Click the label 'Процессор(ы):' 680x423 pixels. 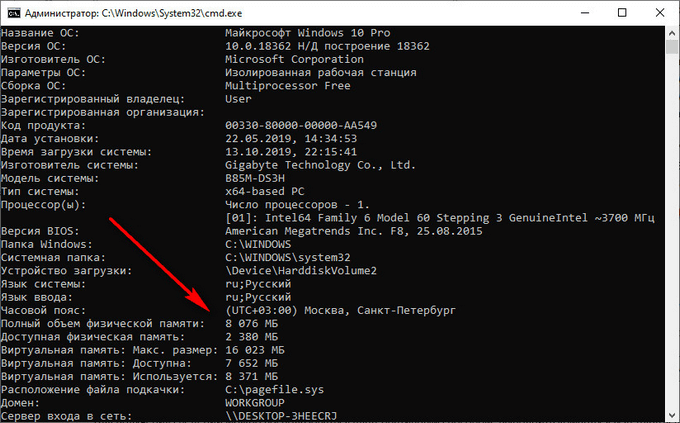coord(43,205)
